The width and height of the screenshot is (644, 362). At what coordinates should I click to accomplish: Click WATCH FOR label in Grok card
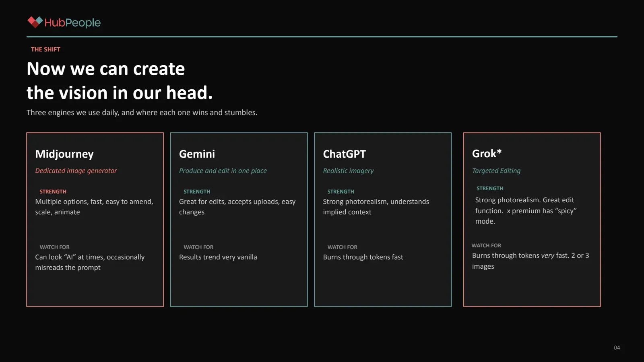point(486,246)
